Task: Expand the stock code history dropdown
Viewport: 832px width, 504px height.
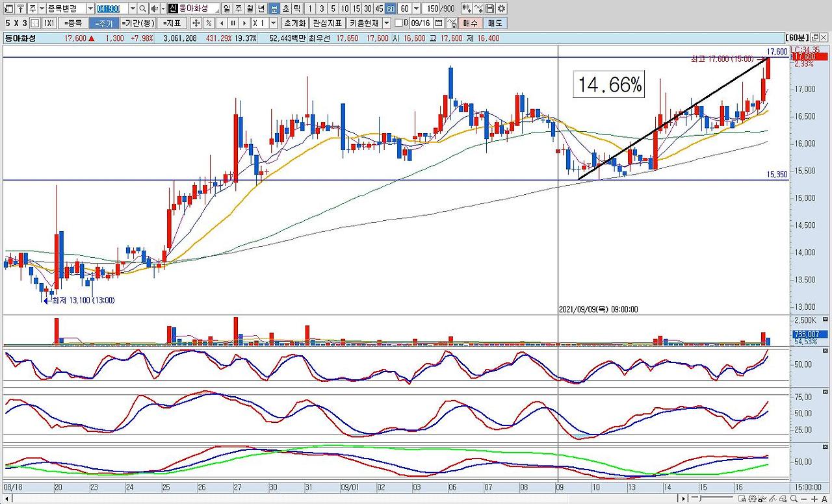Action: (x=132, y=8)
